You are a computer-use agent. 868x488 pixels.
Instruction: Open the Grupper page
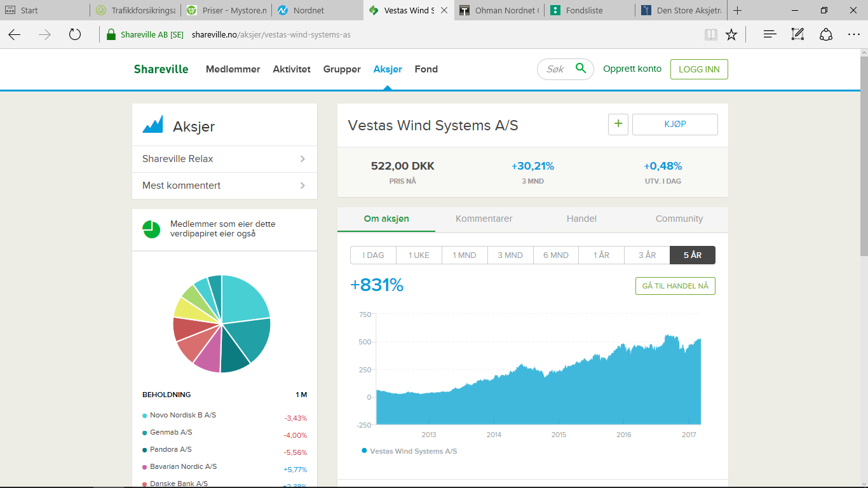[342, 69]
